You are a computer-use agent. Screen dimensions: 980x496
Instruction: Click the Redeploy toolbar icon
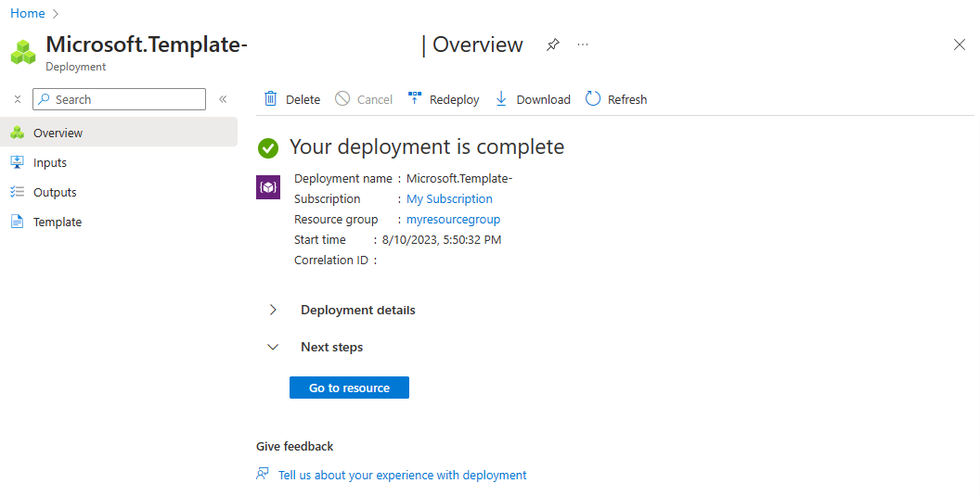pos(415,98)
